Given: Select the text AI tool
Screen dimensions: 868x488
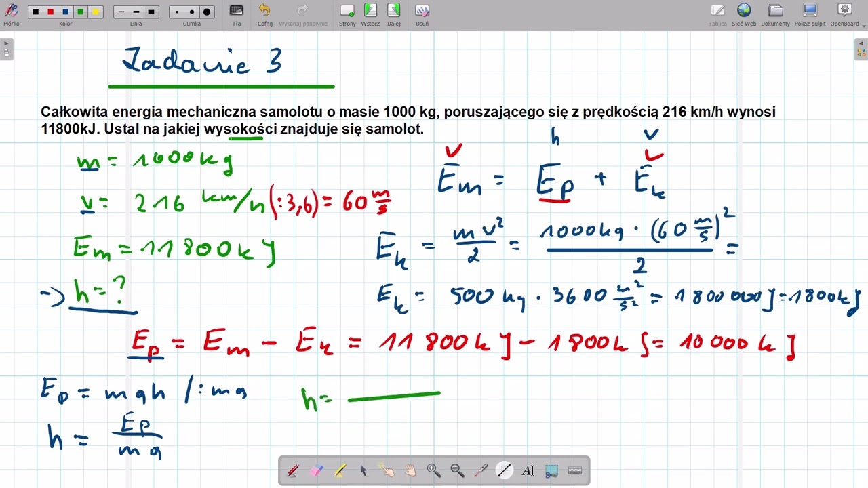Looking at the screenshot, I should click(528, 470).
